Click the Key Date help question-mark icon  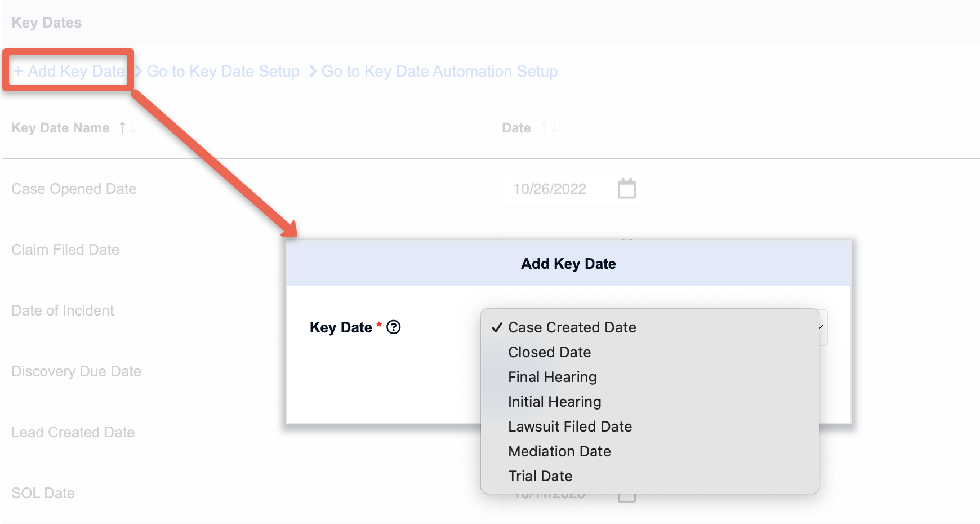[394, 327]
